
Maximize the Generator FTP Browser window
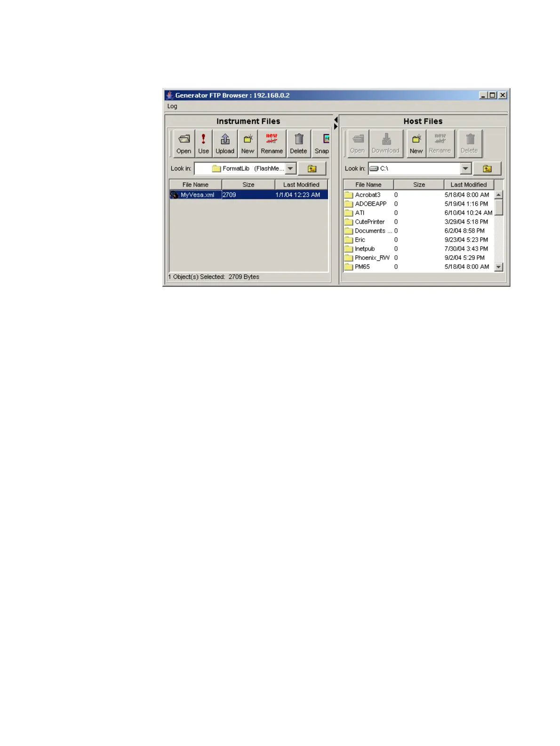[x=492, y=95]
